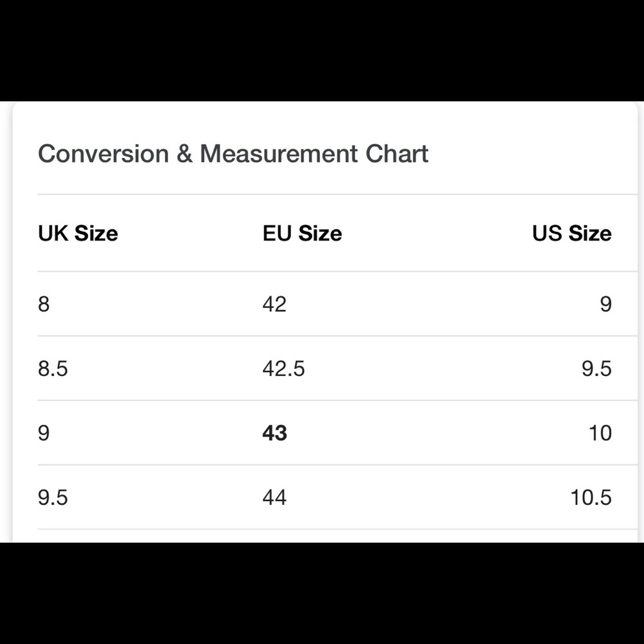Select UK size 9.5 cell
The height and width of the screenshot is (644, 644).
click(53, 497)
